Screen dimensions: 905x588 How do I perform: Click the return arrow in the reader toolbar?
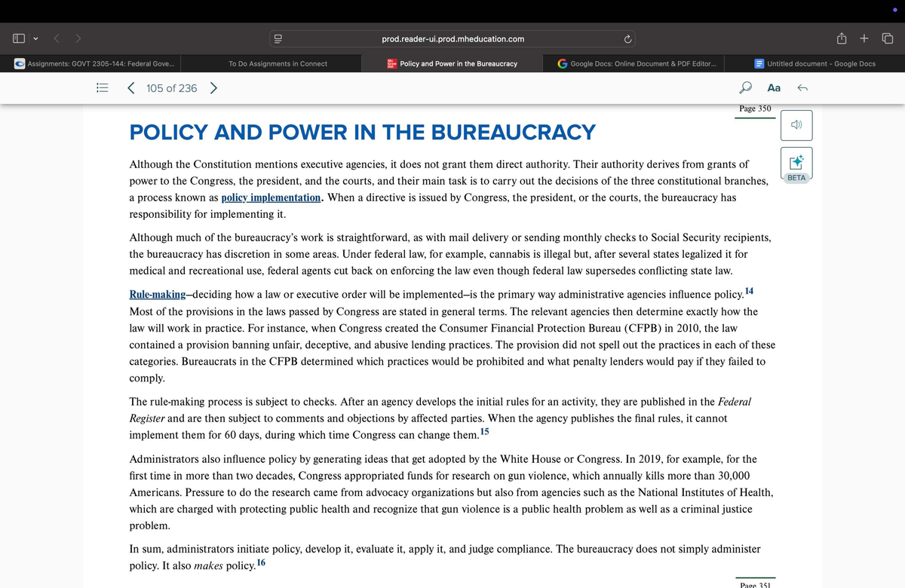coord(803,87)
